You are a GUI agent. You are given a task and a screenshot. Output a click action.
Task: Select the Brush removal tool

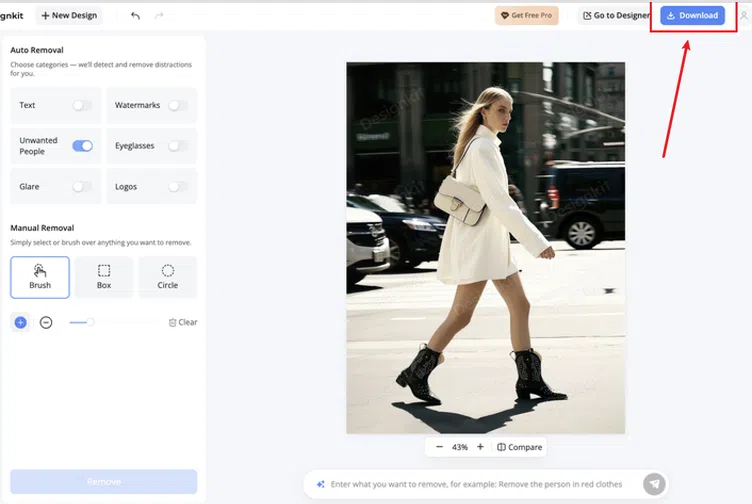pyautogui.click(x=40, y=277)
